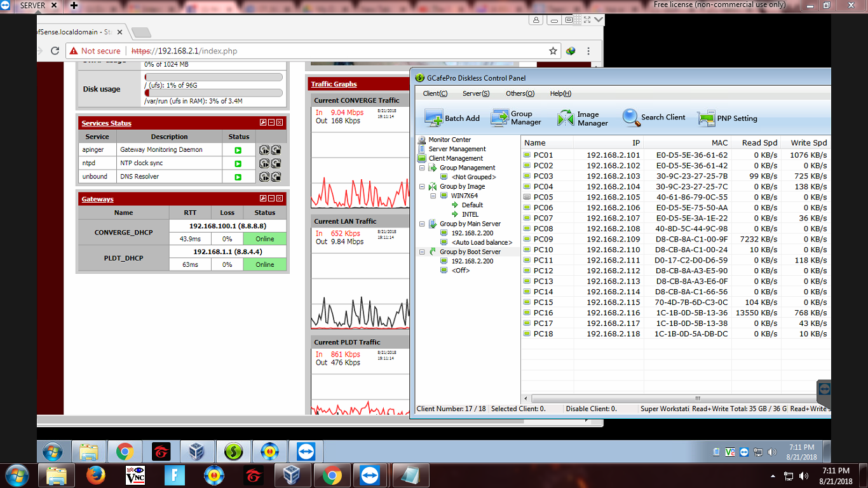
Task: Click the VirtualBox icon on remote taskbar
Action: tap(198, 452)
